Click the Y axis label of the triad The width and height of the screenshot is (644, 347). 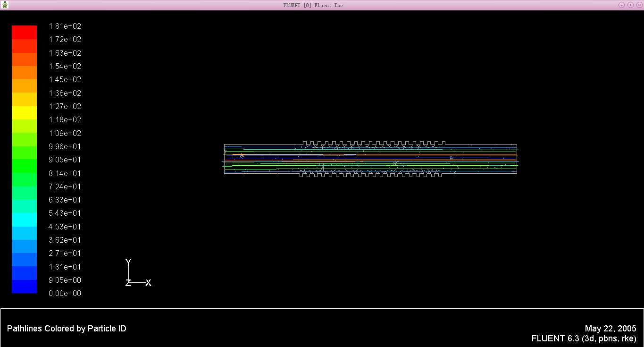128,262
